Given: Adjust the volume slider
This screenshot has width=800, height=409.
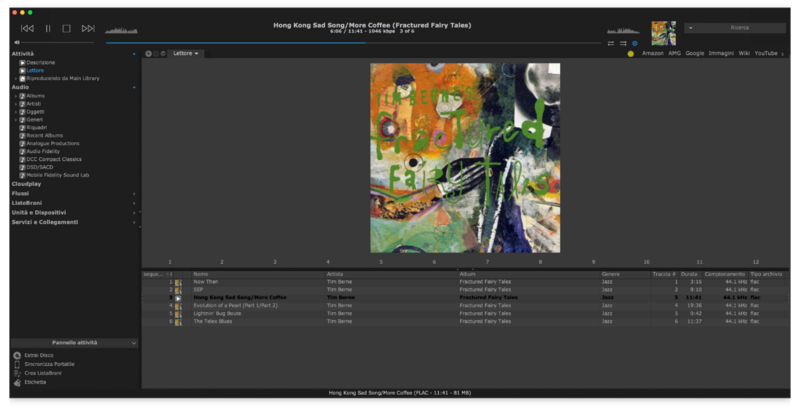Looking at the screenshot, I should coord(58,42).
